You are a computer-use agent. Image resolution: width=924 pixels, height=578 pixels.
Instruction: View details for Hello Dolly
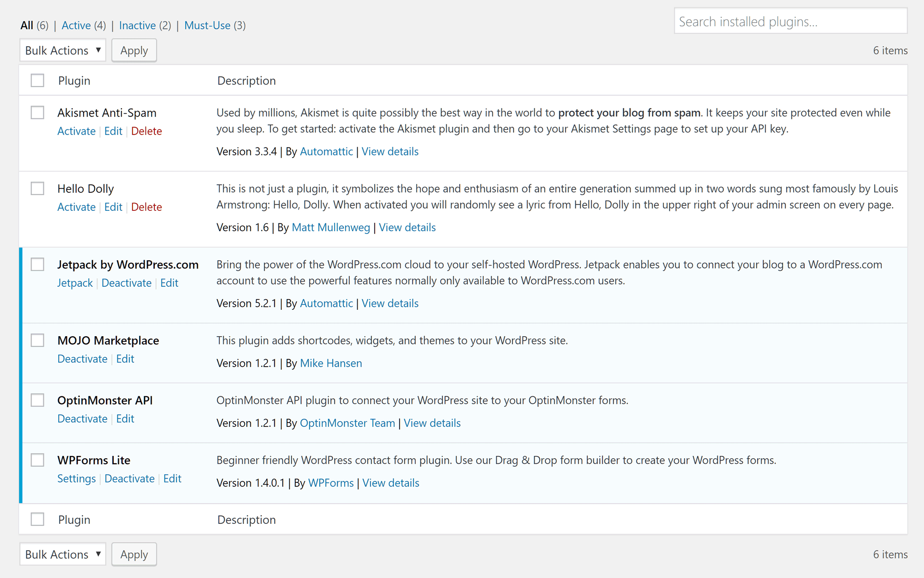[x=407, y=227]
